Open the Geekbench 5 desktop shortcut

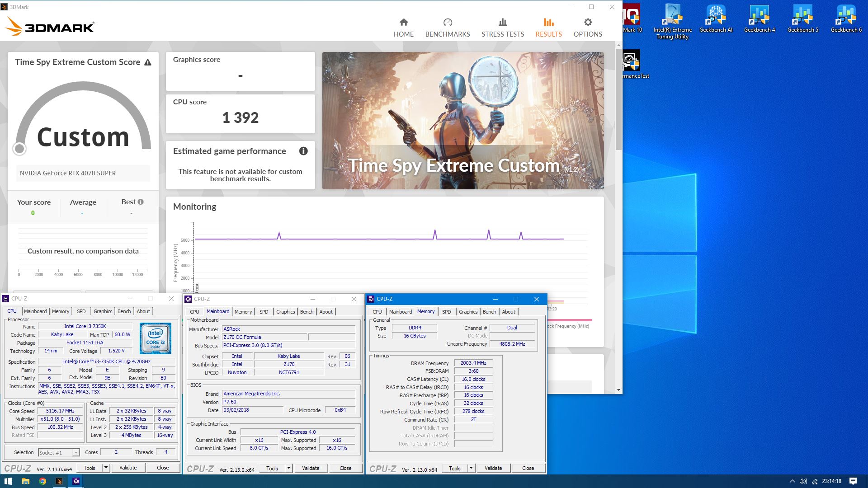pos(802,19)
